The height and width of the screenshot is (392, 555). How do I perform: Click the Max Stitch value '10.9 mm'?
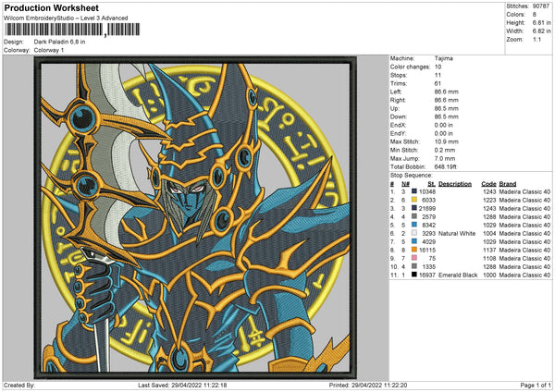447,141
